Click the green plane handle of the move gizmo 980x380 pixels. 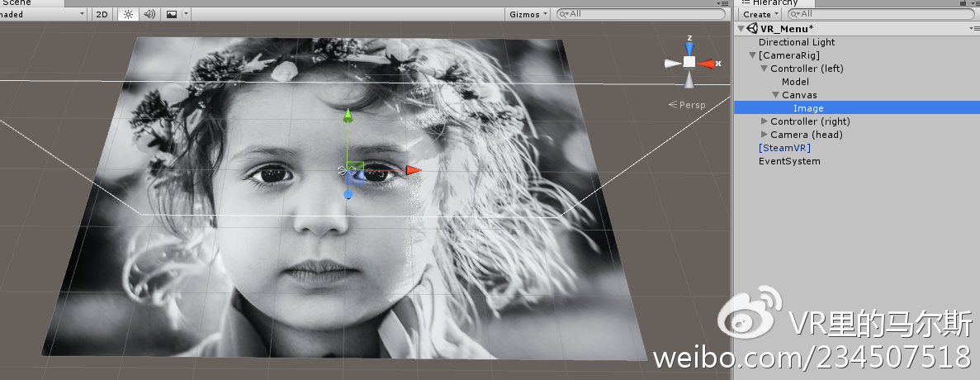pyautogui.click(x=355, y=166)
